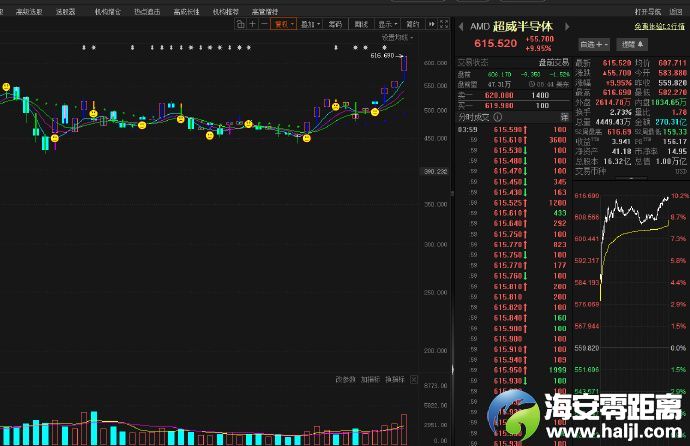The height and width of the screenshot is (446, 690).
Task: Click the 提醒 bell button
Action: tap(632, 44)
